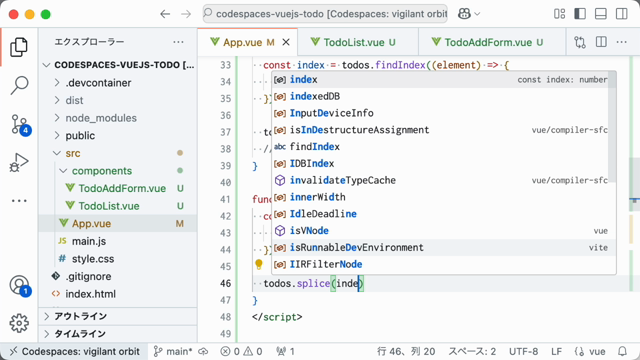Click the Accounts icon in activity bar
The image size is (640, 360).
pyautogui.click(x=20, y=285)
